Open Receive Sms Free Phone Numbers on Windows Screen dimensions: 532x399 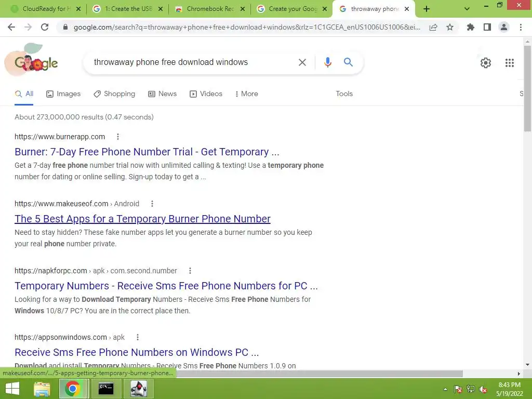pos(137,352)
